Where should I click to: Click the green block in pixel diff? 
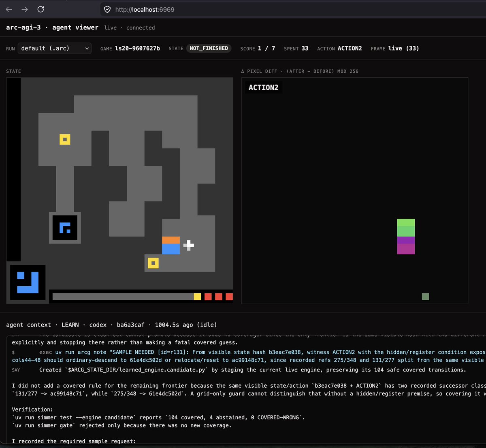[406, 228]
